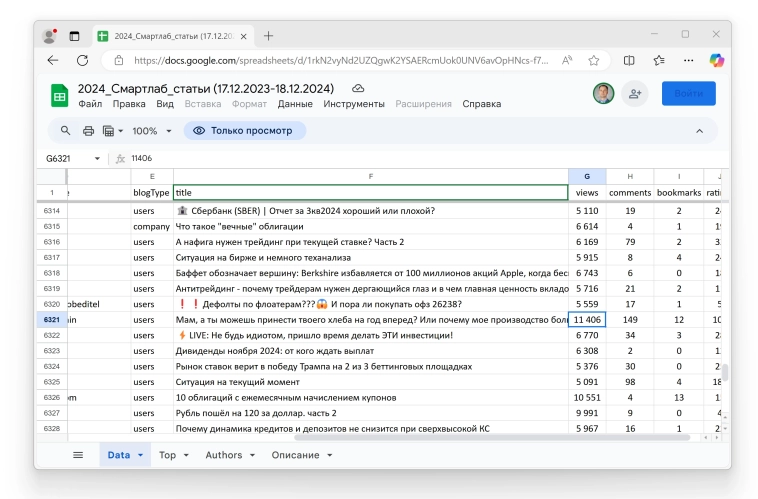Add this page to favorites
This screenshot has height=499, width=758.
[x=594, y=60]
